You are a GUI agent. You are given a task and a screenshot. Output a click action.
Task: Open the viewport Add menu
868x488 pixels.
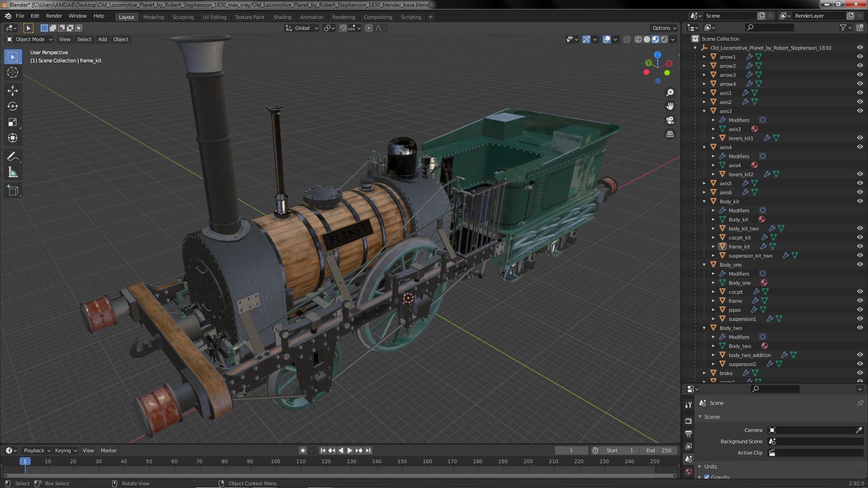tap(102, 40)
